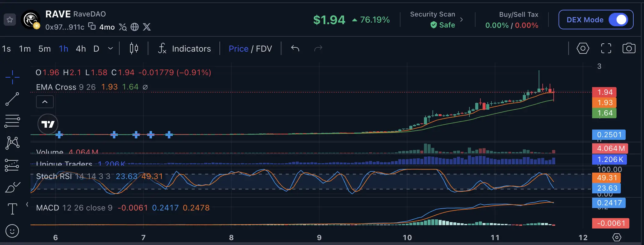This screenshot has height=245, width=644.
Task: Select the MACD 12 26 close indicator legend
Action: pyautogui.click(x=74, y=208)
